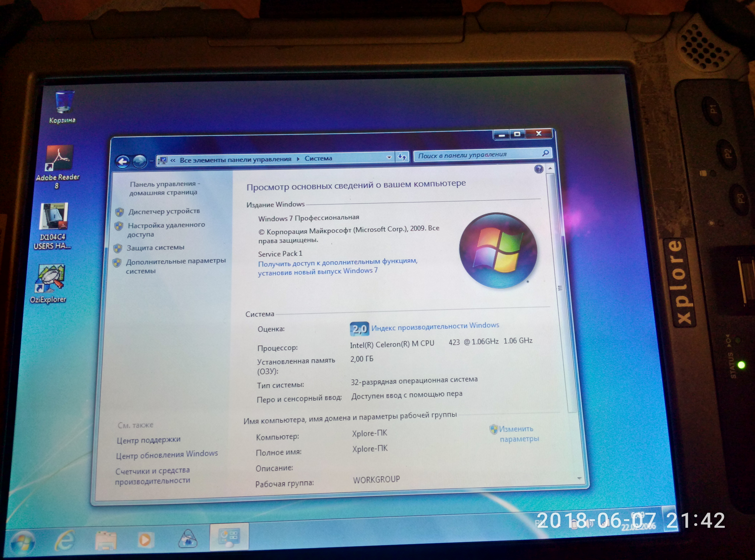Click the address bar refresh icon

[x=402, y=157]
